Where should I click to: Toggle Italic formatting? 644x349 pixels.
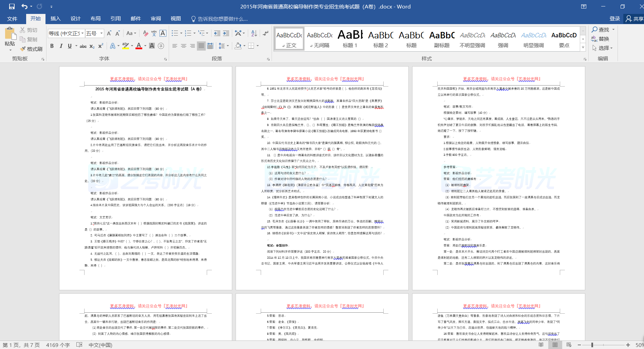tap(61, 46)
